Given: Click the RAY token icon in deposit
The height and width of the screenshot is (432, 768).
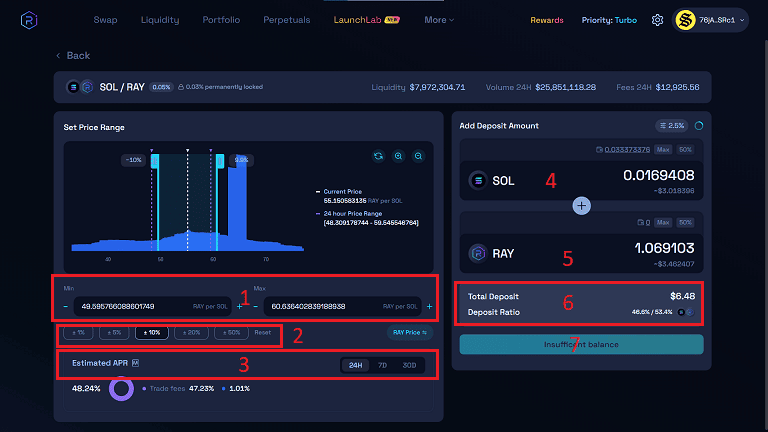Looking at the screenshot, I should (x=478, y=253).
